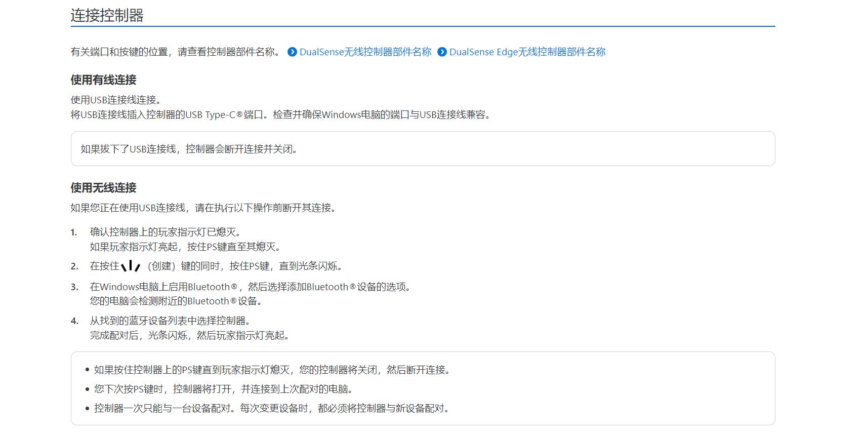
Task: Click the line about holding PS键 until it goes out
Action: 185,247
